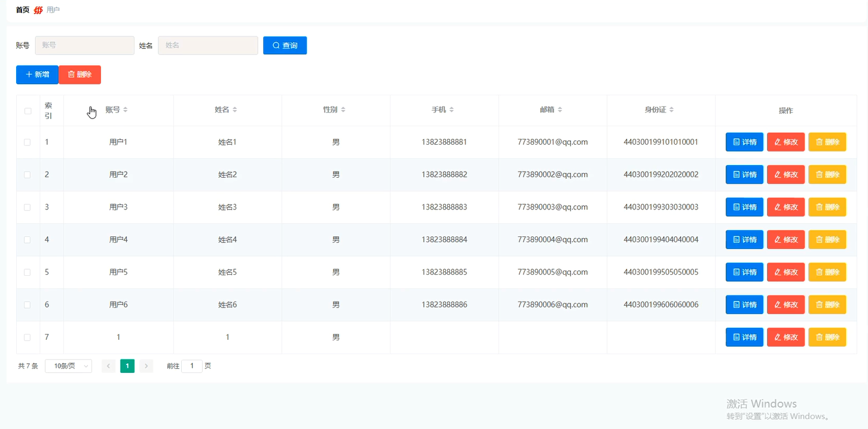Click the red 删除 batch delete button

[x=80, y=75]
